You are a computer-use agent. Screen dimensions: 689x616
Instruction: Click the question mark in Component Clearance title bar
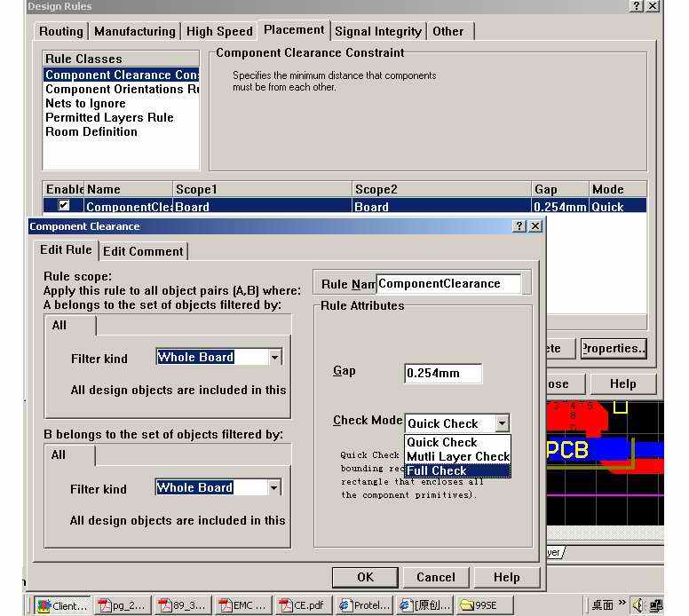[x=519, y=225]
